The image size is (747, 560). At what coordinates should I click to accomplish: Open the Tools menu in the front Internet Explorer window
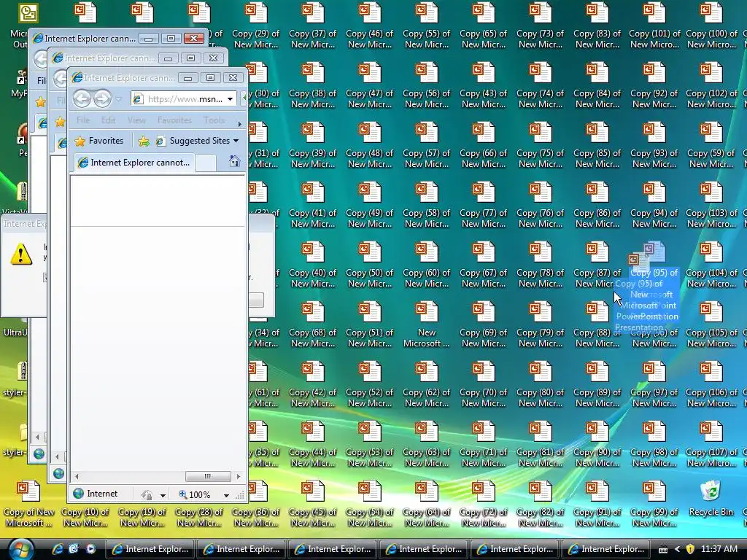pyautogui.click(x=214, y=120)
